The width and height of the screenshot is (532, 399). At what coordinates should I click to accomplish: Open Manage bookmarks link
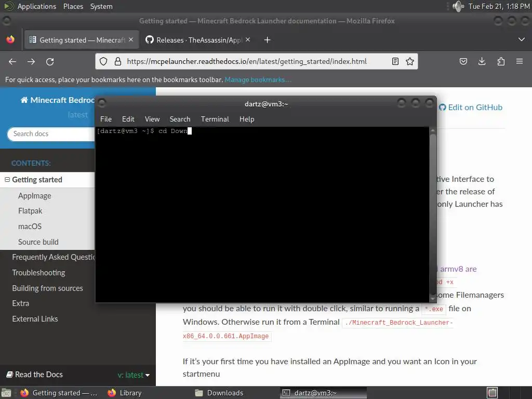click(258, 79)
